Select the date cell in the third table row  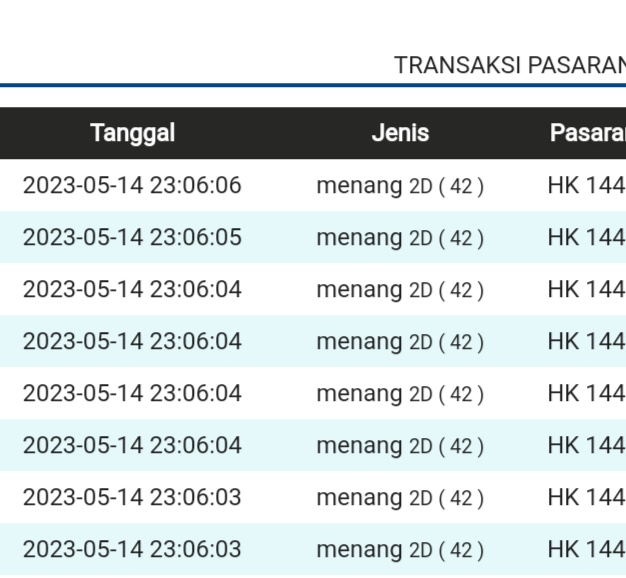[x=132, y=290]
